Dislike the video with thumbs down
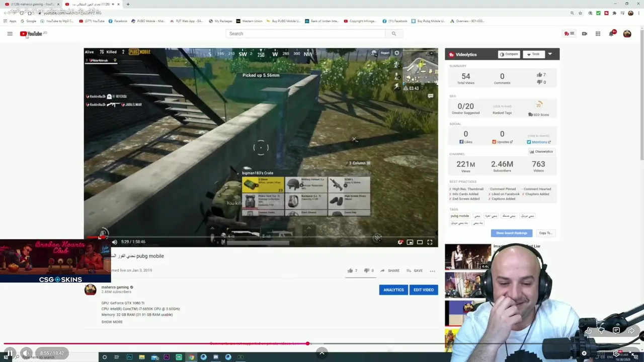The width and height of the screenshot is (644, 362). pyautogui.click(x=368, y=270)
